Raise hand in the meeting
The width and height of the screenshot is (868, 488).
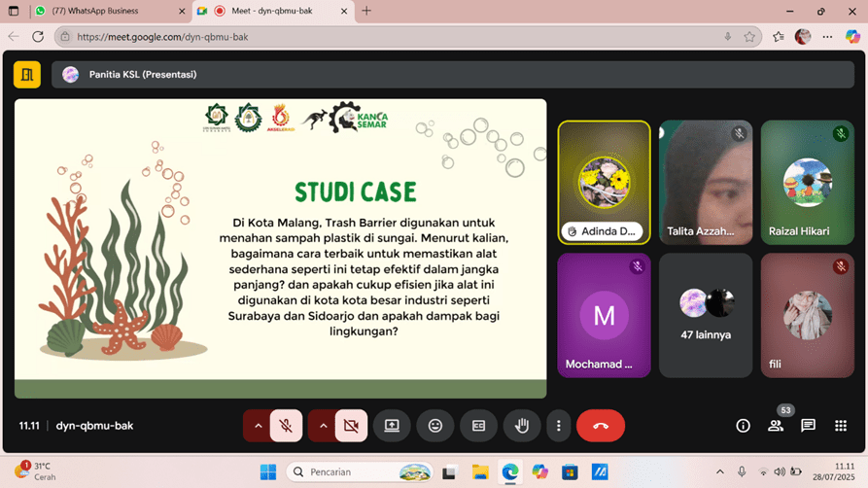[x=522, y=426]
